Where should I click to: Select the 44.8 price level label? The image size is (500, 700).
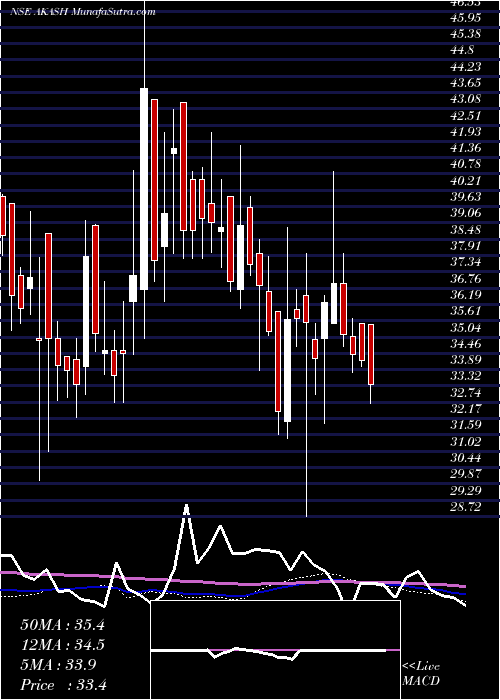coord(461,50)
